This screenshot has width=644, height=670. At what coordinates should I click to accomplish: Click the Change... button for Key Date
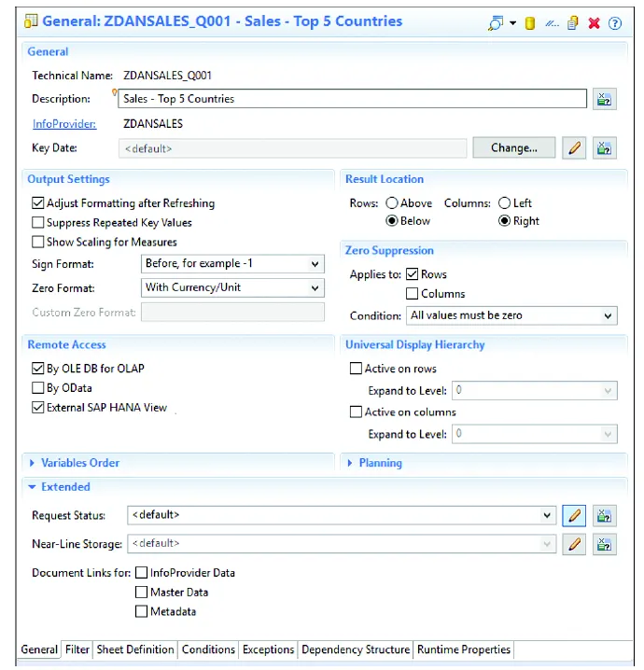tap(514, 147)
